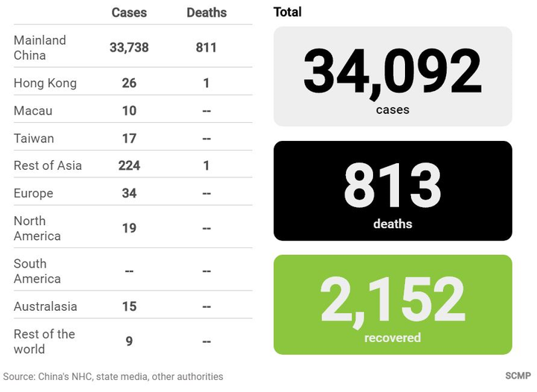
Task: Click the green 2,152 recovered card
Action: (392, 305)
